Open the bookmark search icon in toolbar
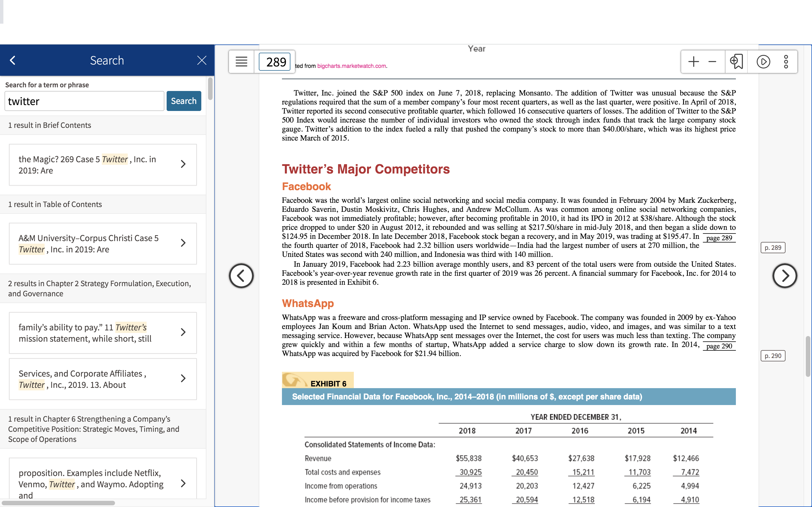812x507 pixels. tap(736, 62)
